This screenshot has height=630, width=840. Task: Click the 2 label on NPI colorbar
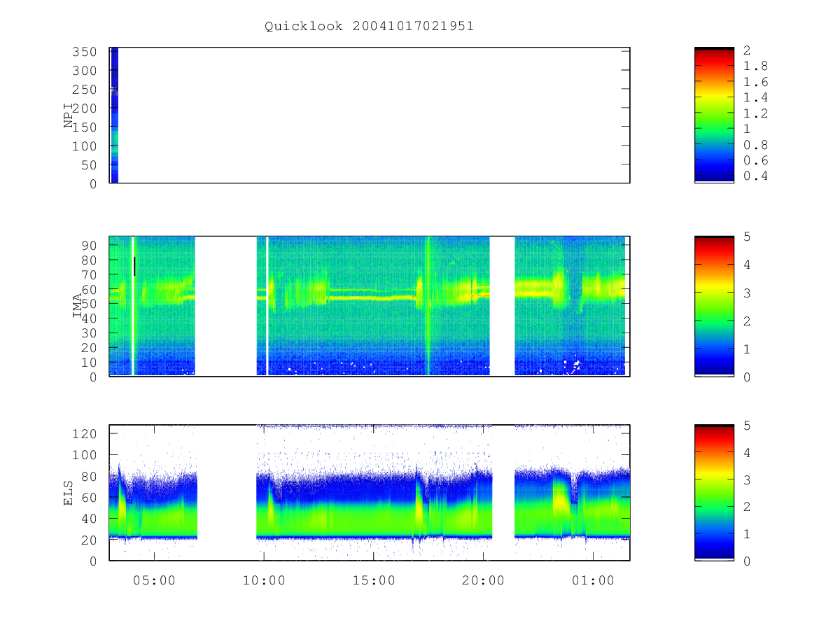747,50
